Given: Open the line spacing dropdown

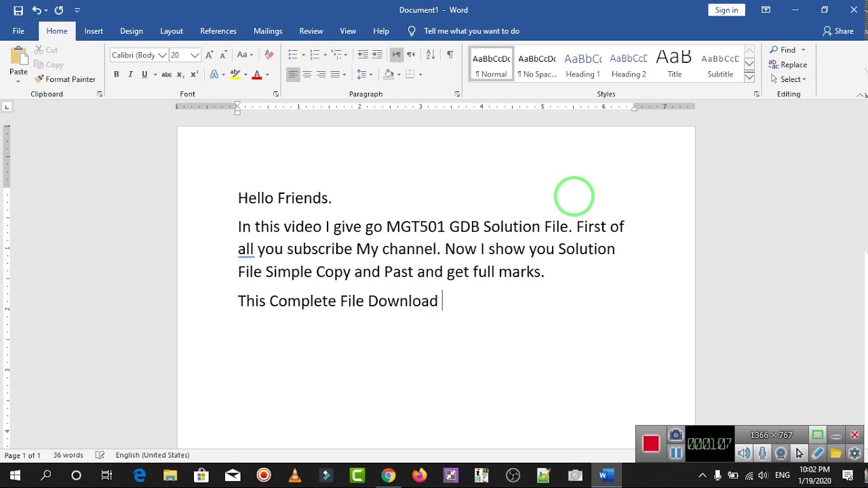Looking at the screenshot, I should [365, 75].
